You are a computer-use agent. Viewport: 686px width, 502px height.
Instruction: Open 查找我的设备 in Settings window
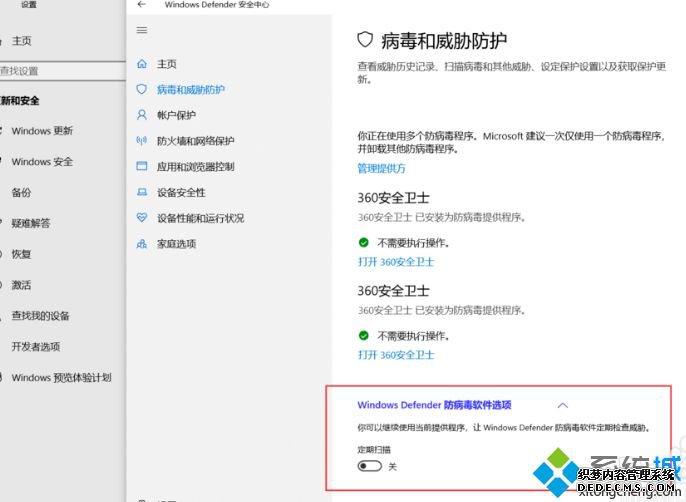(41, 316)
